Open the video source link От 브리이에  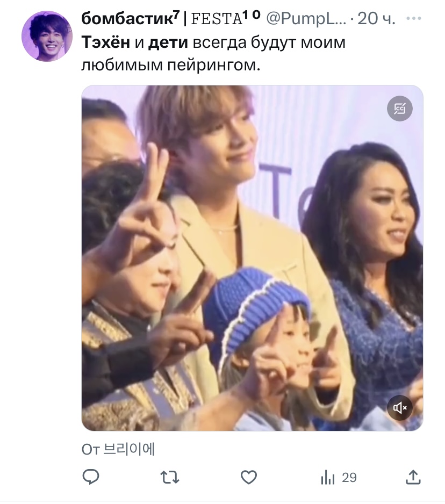click(x=118, y=449)
